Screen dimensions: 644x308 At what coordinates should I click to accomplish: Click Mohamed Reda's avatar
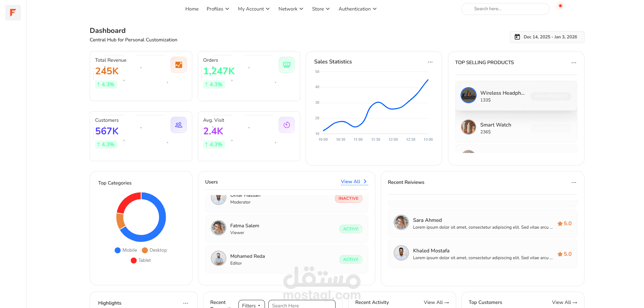point(218,258)
